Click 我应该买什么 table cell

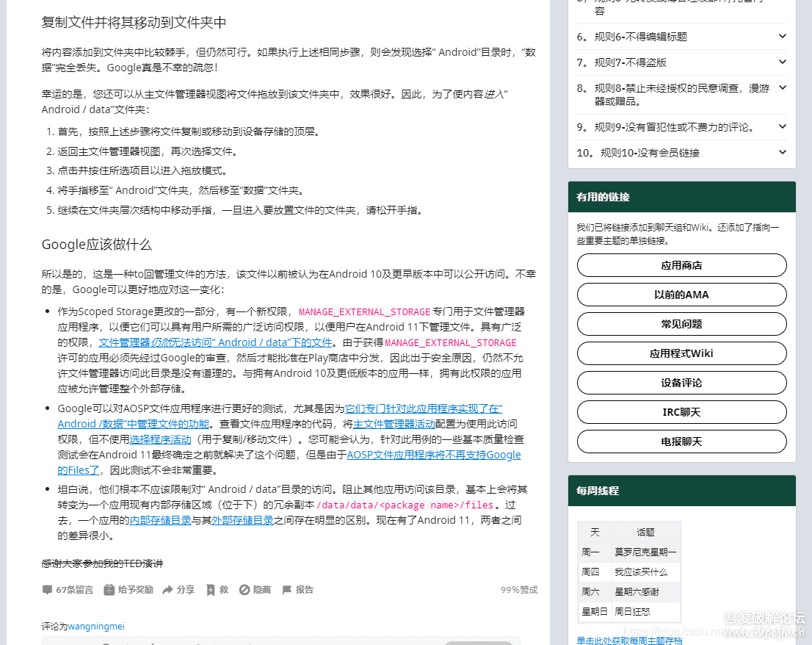point(645,572)
